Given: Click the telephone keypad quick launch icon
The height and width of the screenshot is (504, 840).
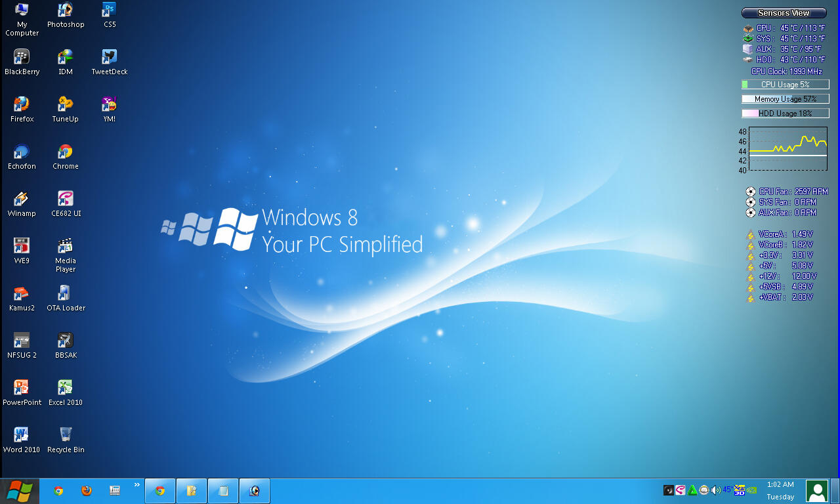Looking at the screenshot, I should click(115, 491).
